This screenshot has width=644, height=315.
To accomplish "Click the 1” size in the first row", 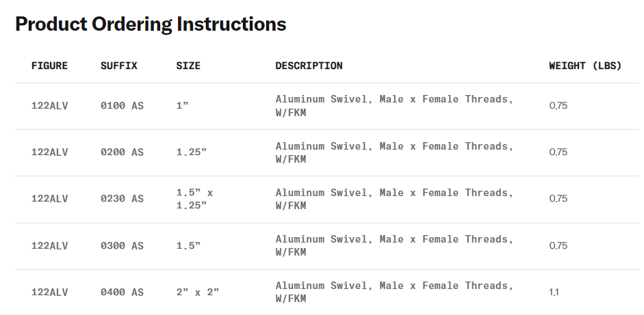I will pos(182,106).
